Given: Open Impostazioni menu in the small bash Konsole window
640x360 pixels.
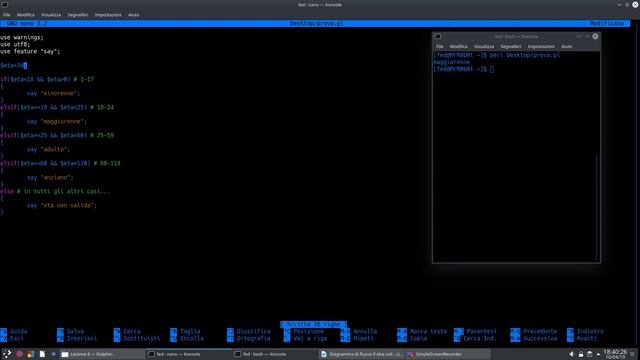Looking at the screenshot, I should point(541,47).
